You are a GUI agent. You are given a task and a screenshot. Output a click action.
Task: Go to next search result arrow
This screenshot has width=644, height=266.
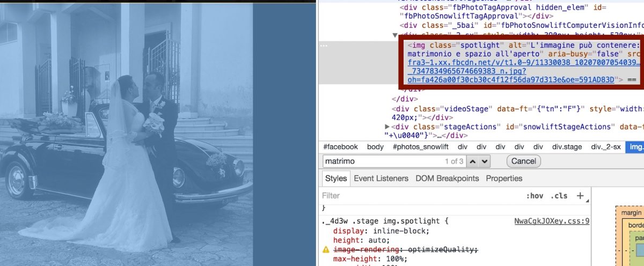tap(485, 161)
